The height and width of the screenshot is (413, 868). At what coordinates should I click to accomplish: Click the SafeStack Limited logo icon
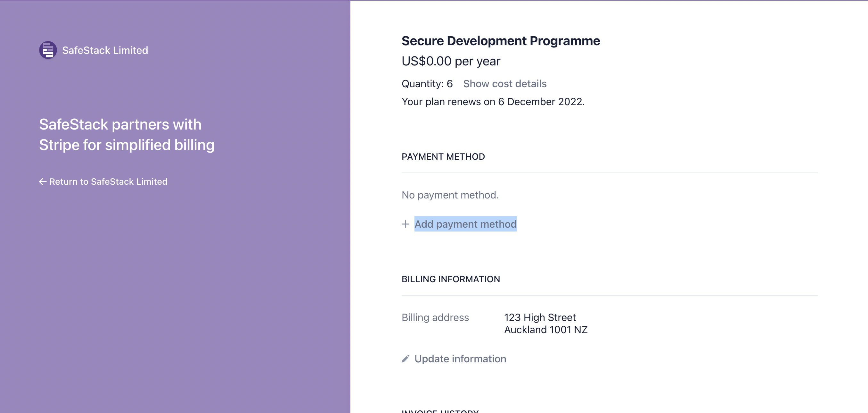(x=48, y=50)
